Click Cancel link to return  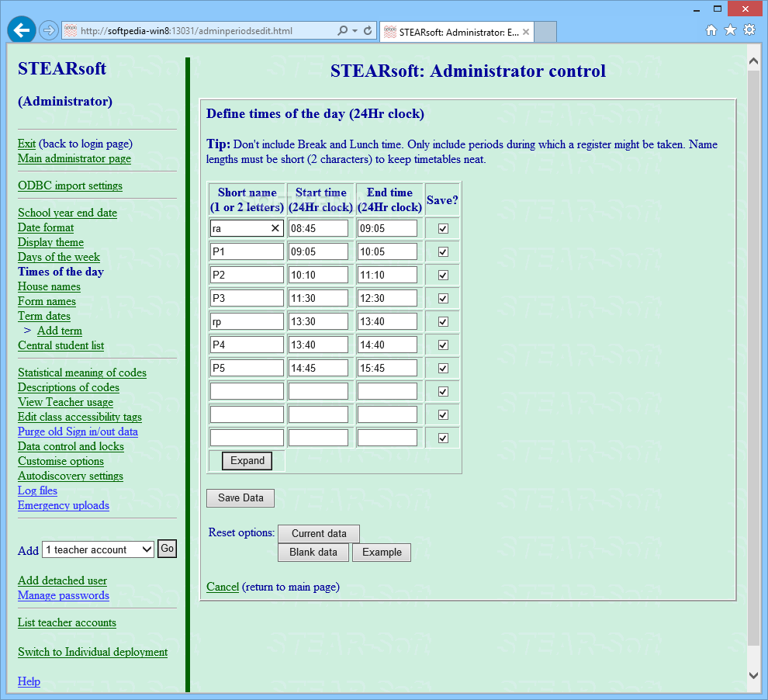pyautogui.click(x=223, y=587)
